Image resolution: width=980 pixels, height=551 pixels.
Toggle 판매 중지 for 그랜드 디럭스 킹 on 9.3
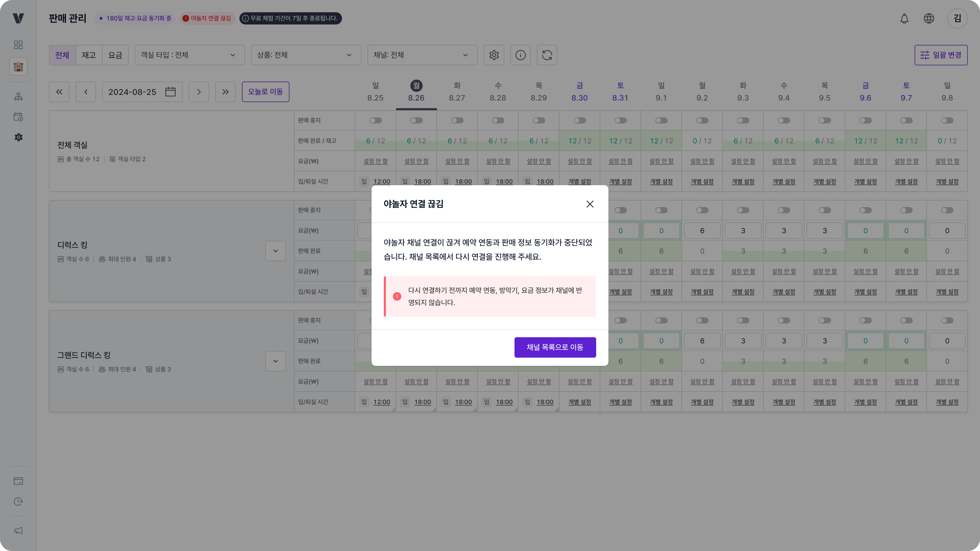coord(743,321)
